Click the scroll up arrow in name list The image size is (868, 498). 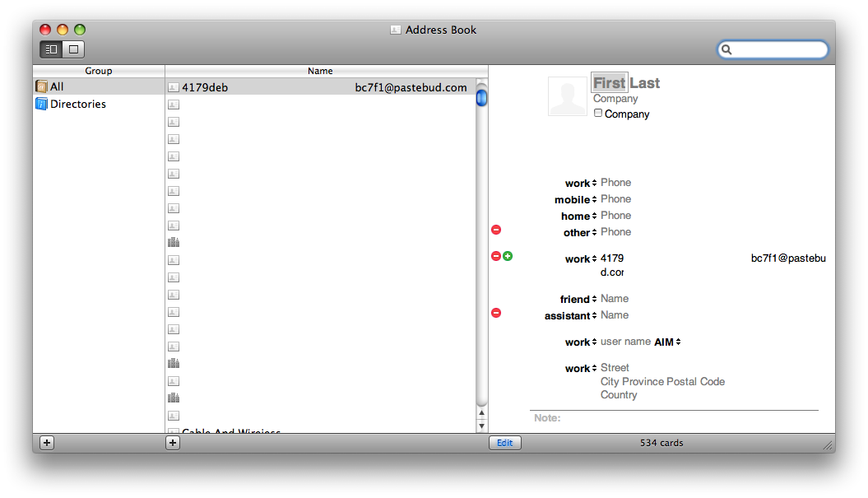[x=481, y=413]
